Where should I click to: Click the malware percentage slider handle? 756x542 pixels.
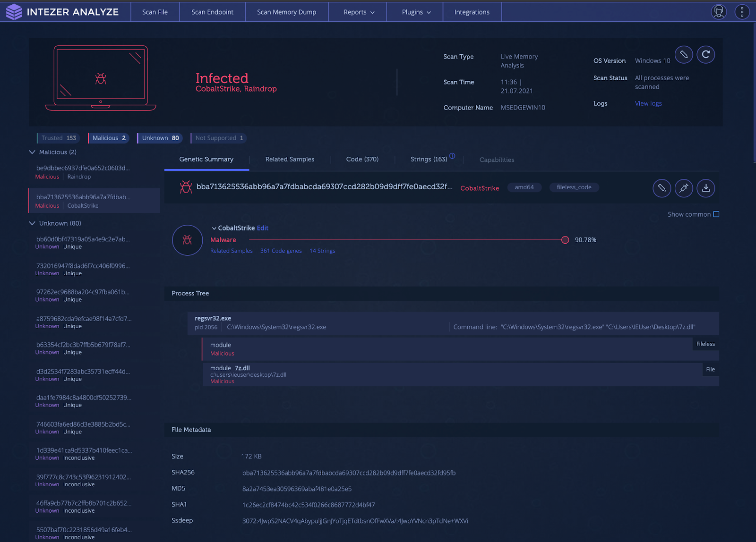coord(565,240)
